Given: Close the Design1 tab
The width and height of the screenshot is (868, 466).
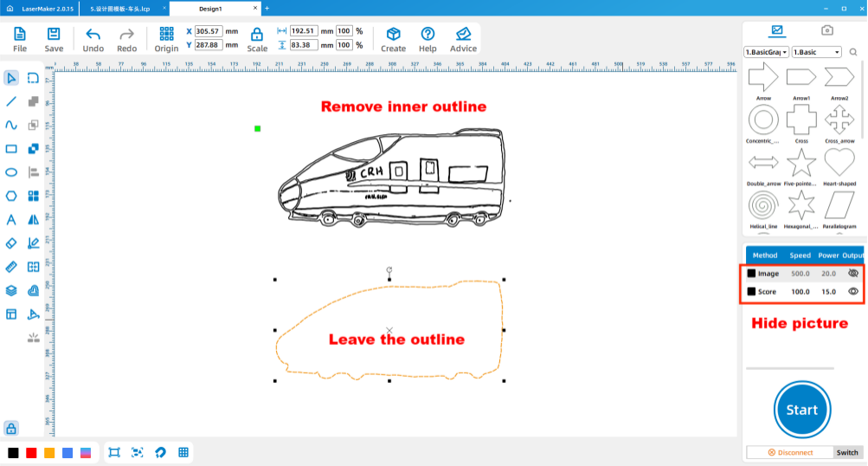Looking at the screenshot, I should [x=255, y=9].
